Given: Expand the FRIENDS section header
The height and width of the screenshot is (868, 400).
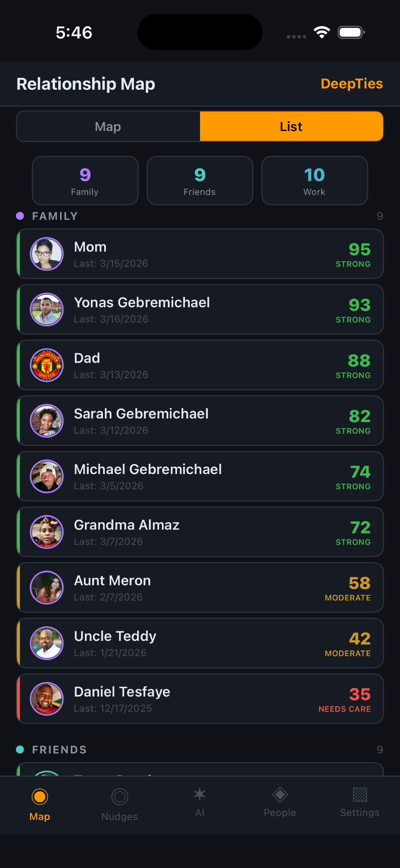Looking at the screenshot, I should coord(60,750).
